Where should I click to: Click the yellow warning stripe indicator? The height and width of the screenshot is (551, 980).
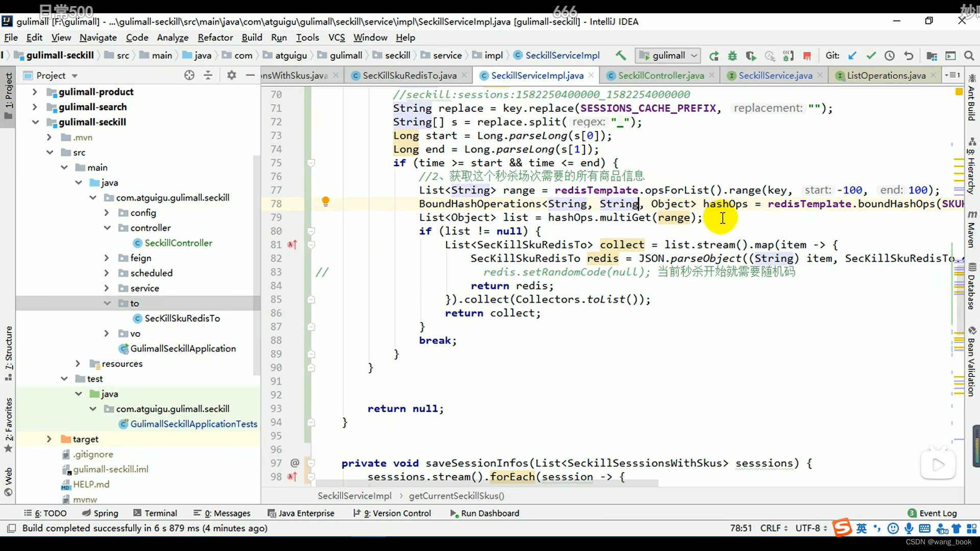(x=958, y=92)
